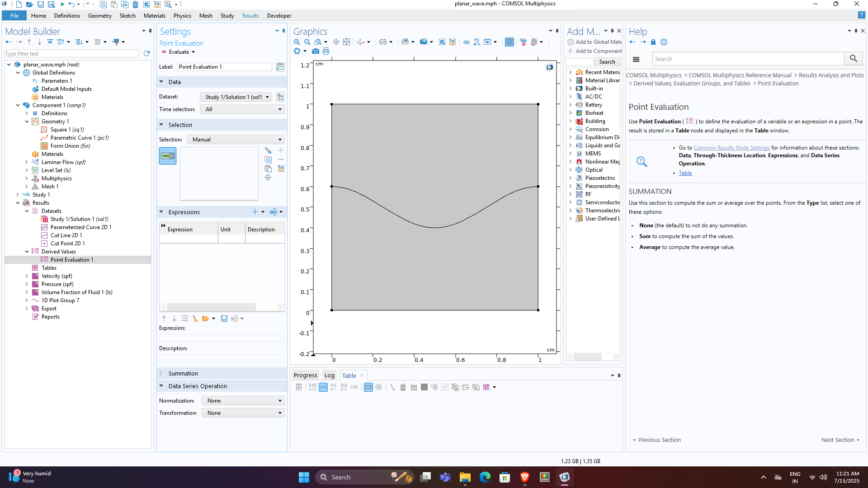Click the Go to Source dataset icon
This screenshot has width=868, height=488.
280,97
